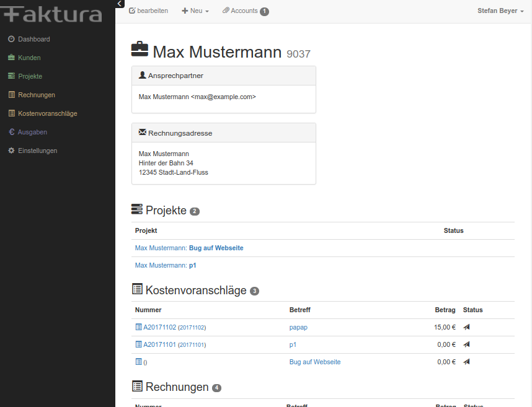Select the Rechnungen list icon in sidebar
Screen dimensions: 532x407
point(12,95)
